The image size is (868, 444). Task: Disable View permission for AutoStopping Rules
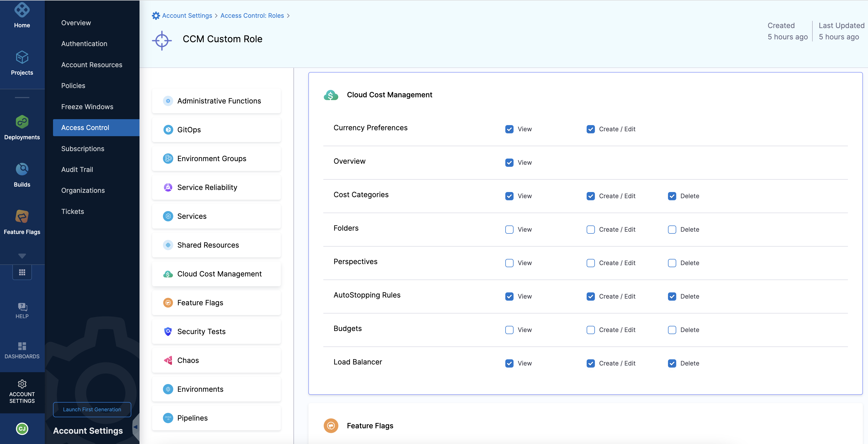coord(509,297)
